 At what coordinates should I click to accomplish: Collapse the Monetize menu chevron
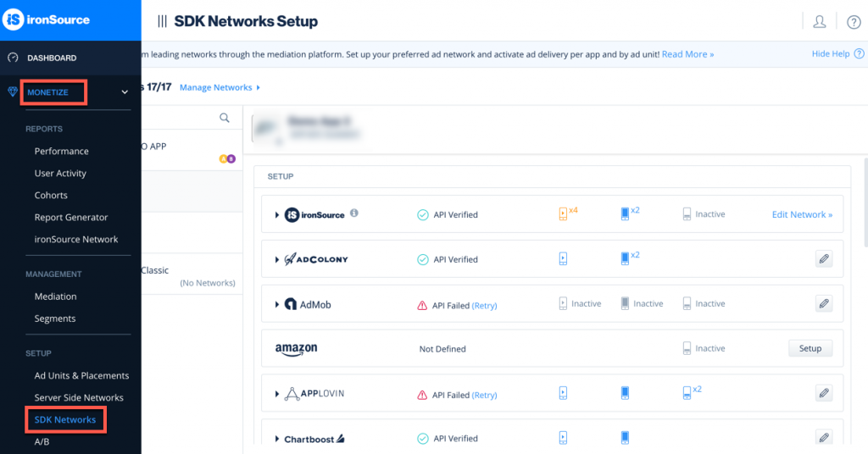tap(125, 92)
